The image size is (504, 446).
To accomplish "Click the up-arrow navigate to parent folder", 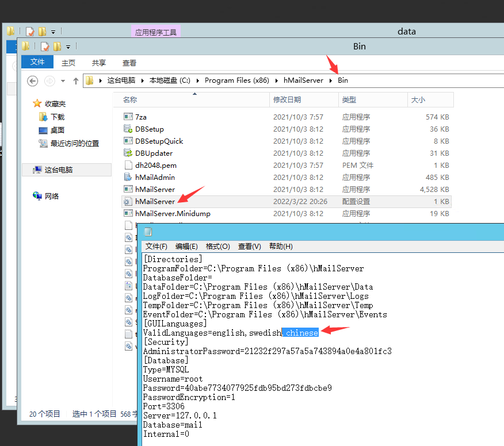I will (76, 81).
